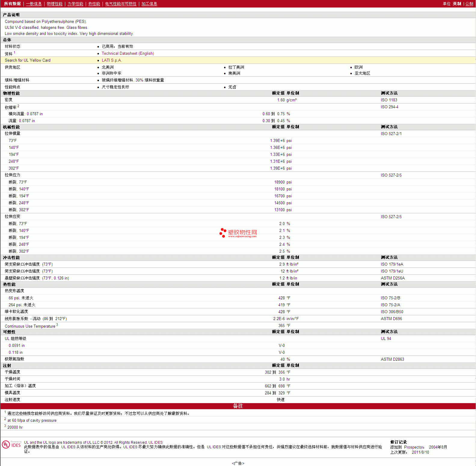Switch units to 公制
Screen dimensions: 476x466
click(469, 4)
